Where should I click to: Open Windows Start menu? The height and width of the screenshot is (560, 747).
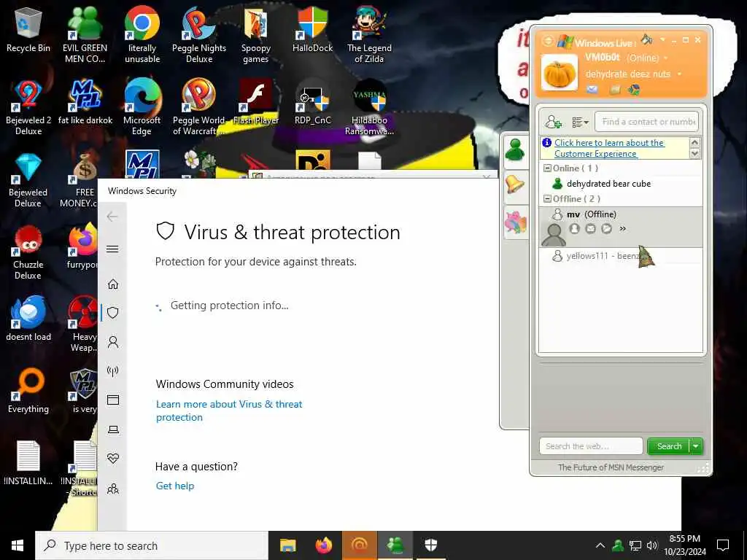pos(18,545)
